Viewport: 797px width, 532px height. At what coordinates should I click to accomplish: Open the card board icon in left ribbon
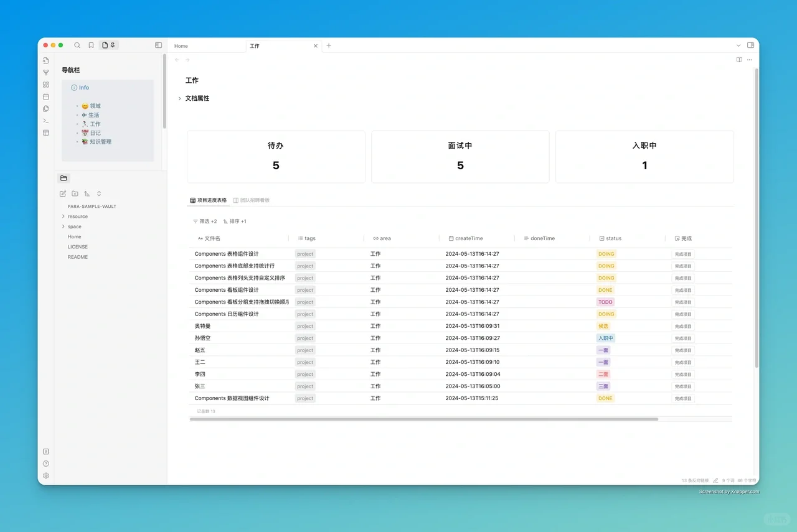click(45, 84)
